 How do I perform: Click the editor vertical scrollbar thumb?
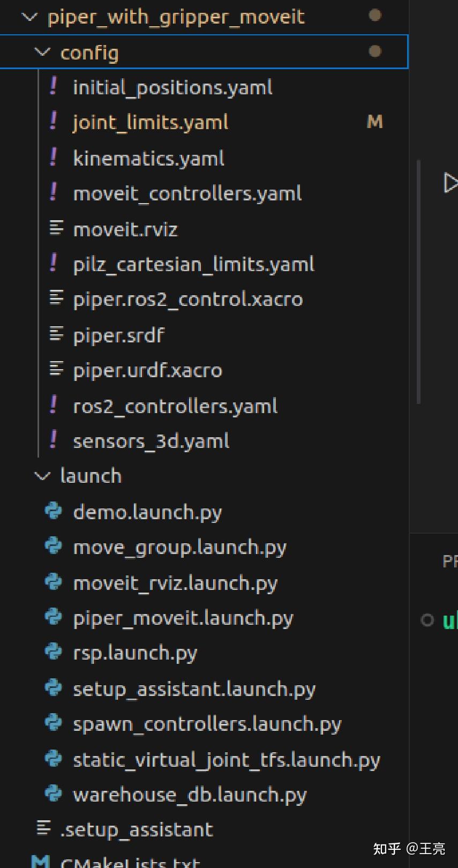click(418, 281)
